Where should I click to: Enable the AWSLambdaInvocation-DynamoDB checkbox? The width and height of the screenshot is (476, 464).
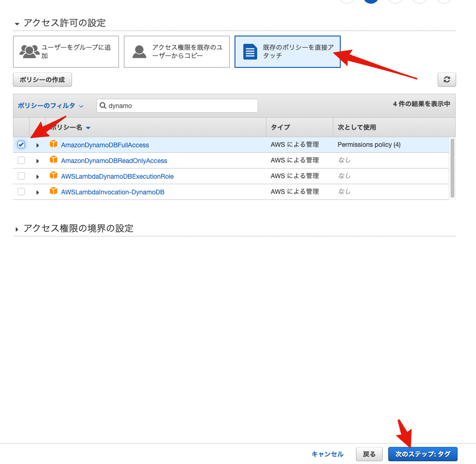(x=21, y=191)
